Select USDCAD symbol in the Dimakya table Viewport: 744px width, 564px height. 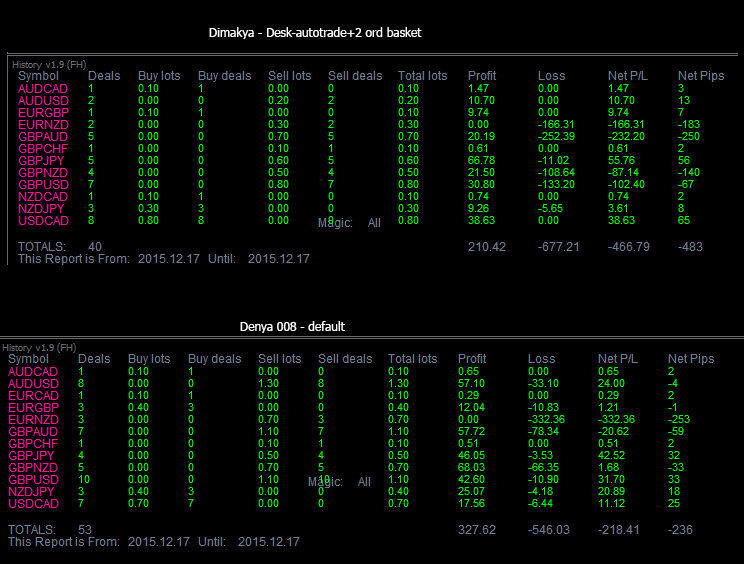43,221
